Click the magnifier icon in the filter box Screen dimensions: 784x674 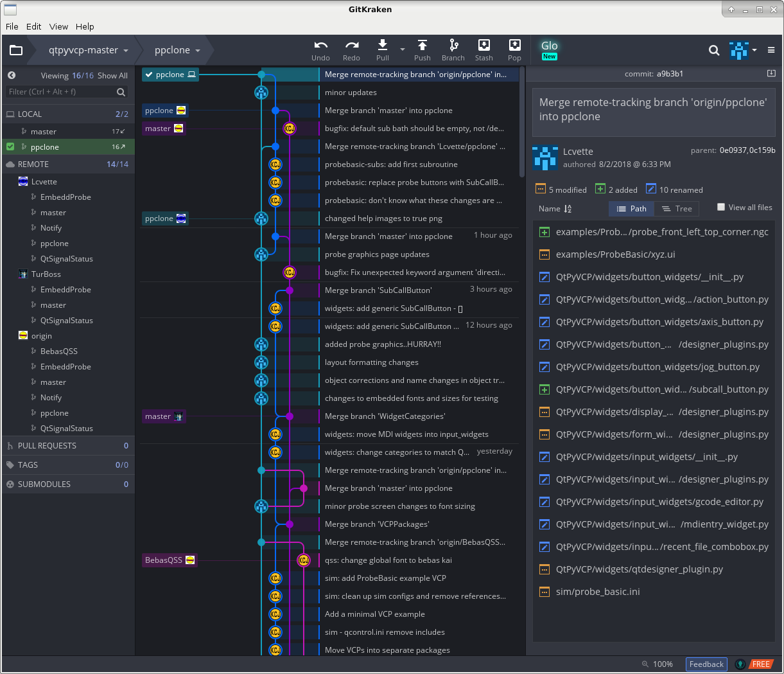pyautogui.click(x=121, y=92)
